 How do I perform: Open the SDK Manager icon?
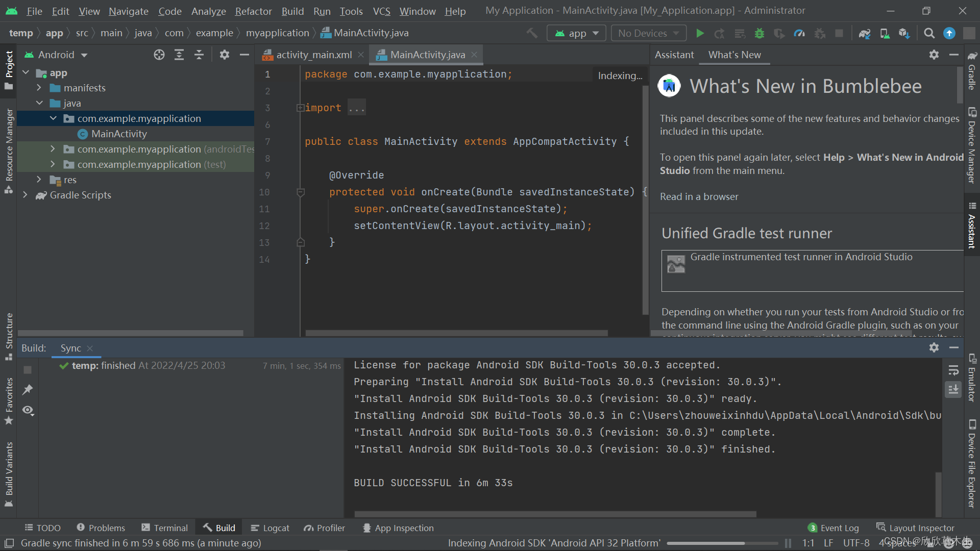(904, 33)
